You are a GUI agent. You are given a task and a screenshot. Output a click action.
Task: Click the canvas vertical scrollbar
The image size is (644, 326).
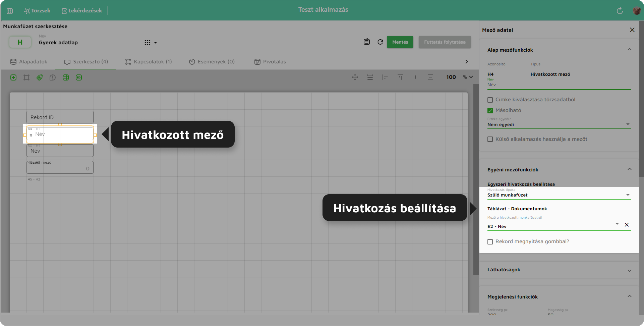pos(476,179)
